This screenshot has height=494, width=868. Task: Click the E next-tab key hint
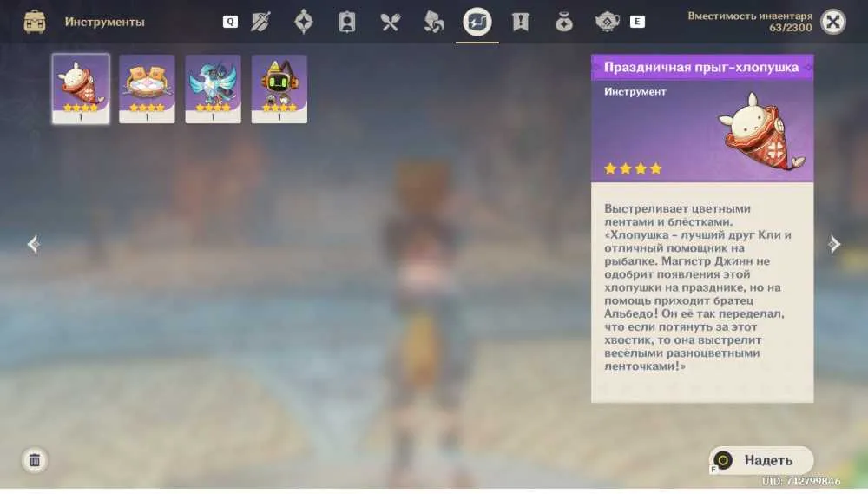click(x=637, y=22)
